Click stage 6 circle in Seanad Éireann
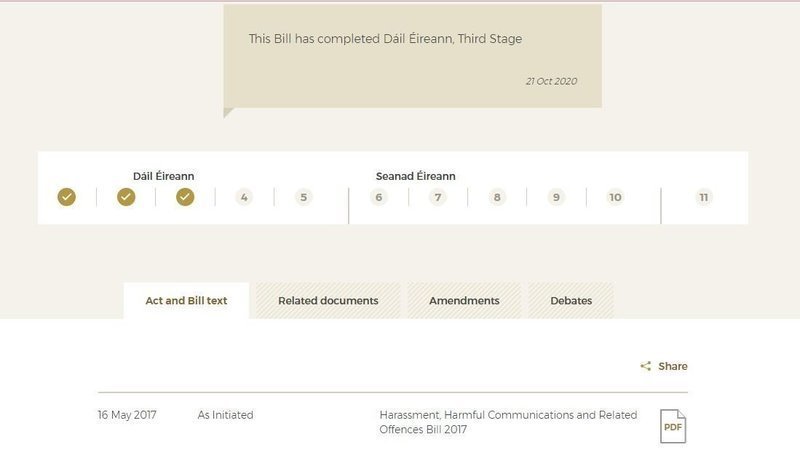 (378, 197)
